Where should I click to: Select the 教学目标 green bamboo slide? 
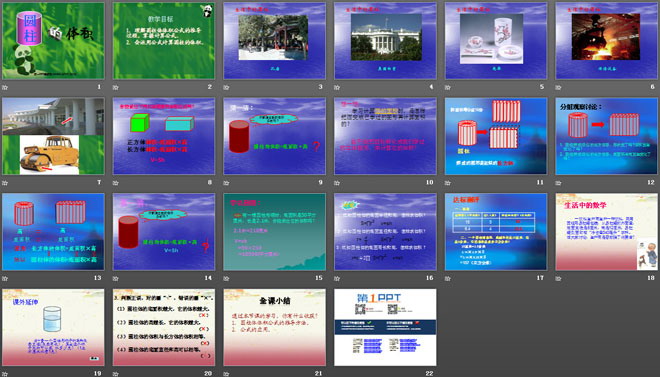click(x=164, y=41)
